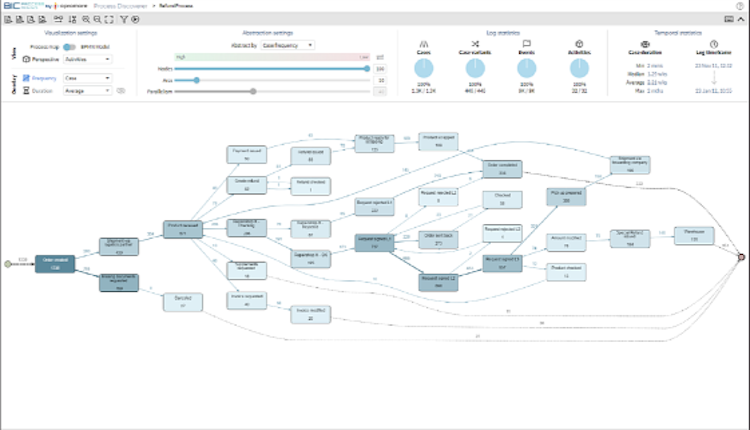The width and height of the screenshot is (750, 430).
Task: Select the Amount modified node
Action: 566,242
